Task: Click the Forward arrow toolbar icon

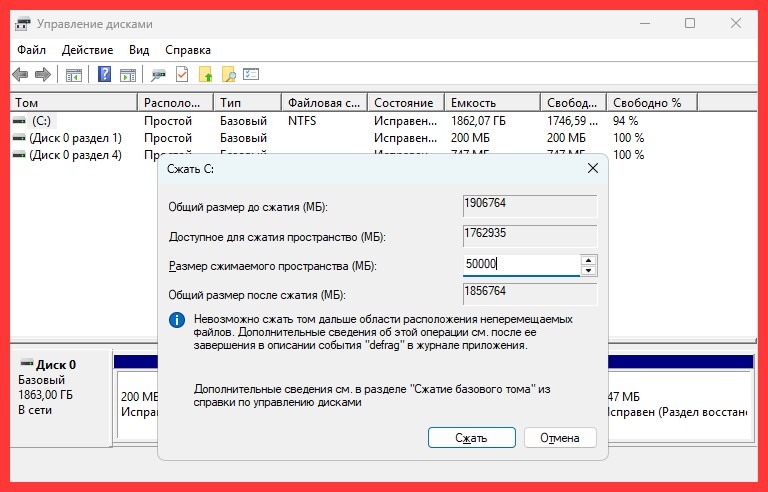Action: tap(42, 75)
